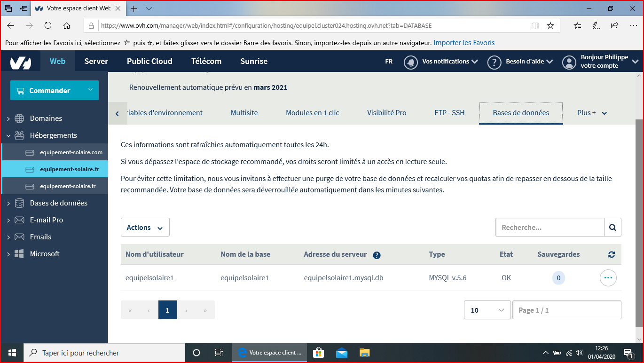Viewport: 644px width, 363px height.
Task: Select the Bases de données tab
Action: pos(521,113)
